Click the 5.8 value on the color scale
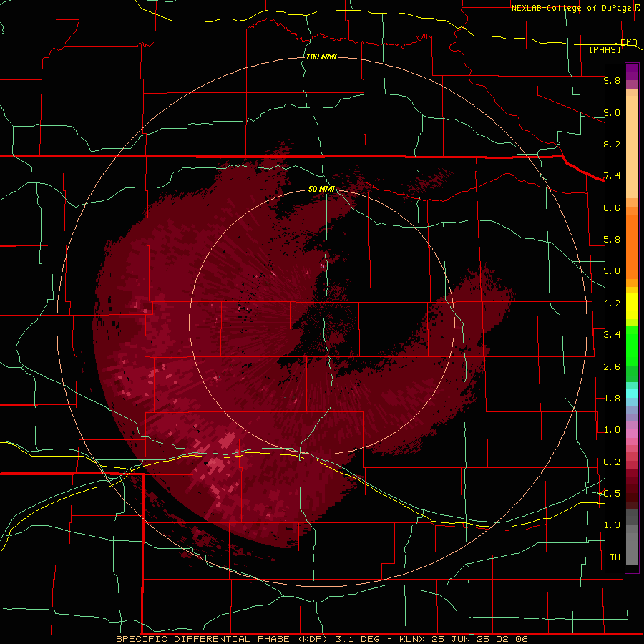644x644 pixels. click(x=612, y=240)
